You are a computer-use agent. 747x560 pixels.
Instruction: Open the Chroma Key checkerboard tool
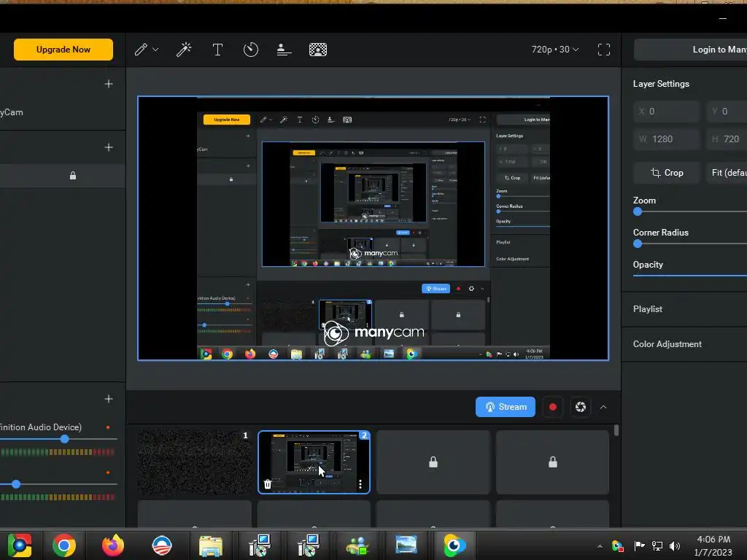click(318, 50)
